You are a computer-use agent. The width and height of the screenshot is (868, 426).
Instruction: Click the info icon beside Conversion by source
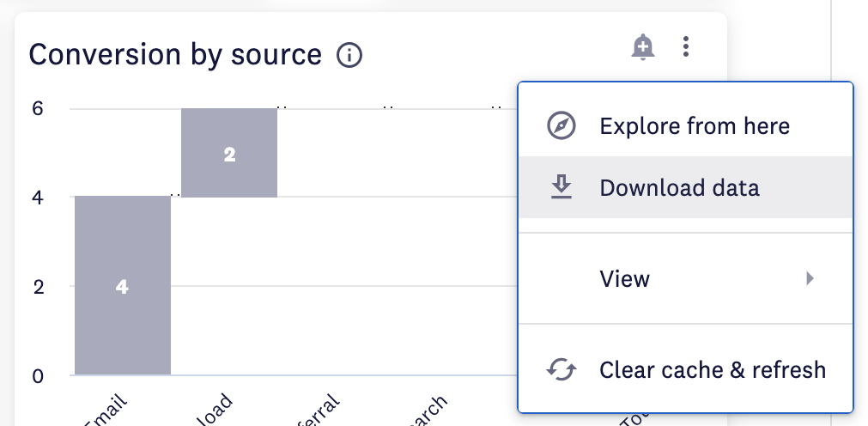click(349, 55)
